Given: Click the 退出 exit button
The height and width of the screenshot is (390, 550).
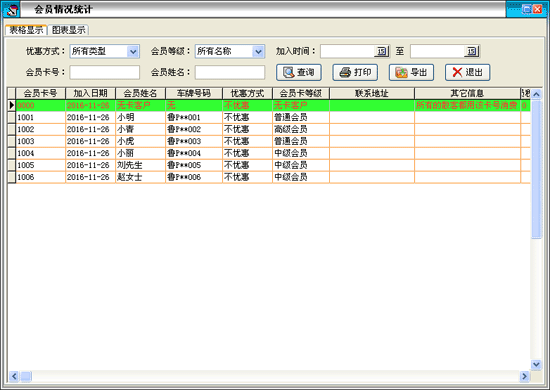Looking at the screenshot, I should [468, 72].
